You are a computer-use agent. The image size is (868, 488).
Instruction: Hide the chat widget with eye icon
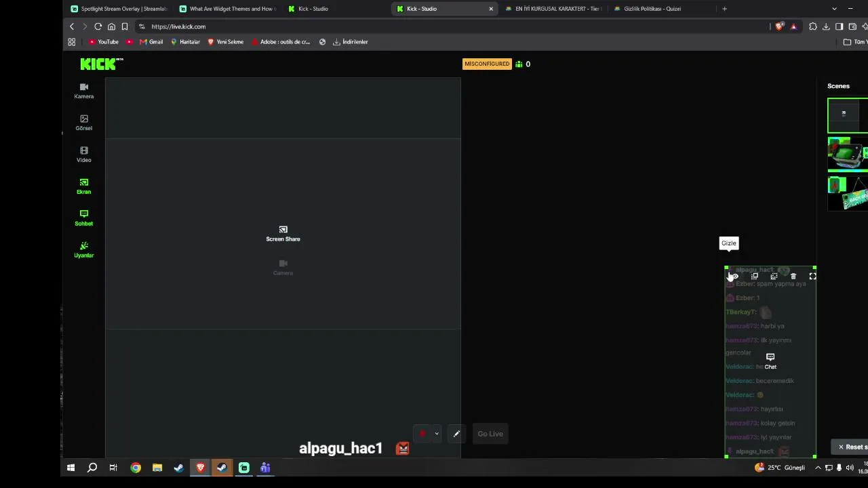pos(734,277)
